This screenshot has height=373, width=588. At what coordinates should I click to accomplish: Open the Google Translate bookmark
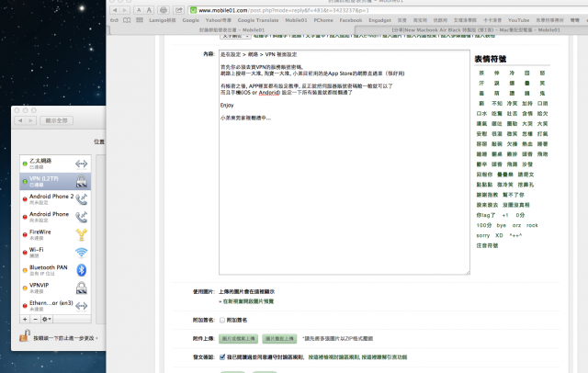pos(258,20)
